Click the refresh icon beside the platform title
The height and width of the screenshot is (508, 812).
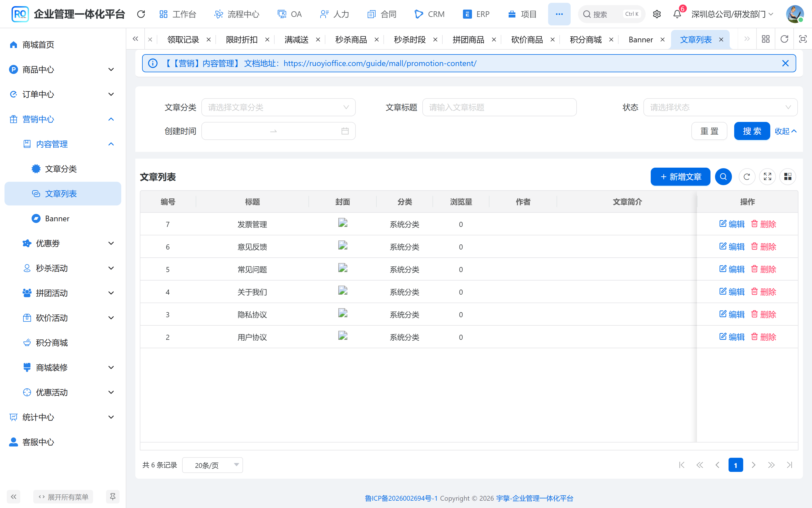(141, 14)
